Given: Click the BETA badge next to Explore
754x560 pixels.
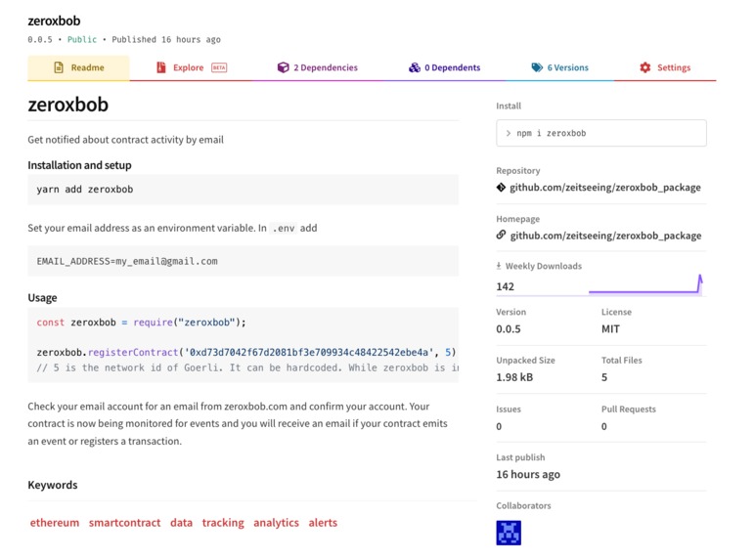Looking at the screenshot, I should point(219,67).
